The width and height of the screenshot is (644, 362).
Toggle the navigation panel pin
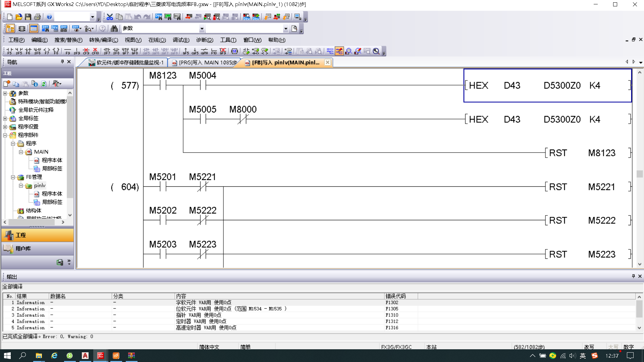click(x=62, y=62)
